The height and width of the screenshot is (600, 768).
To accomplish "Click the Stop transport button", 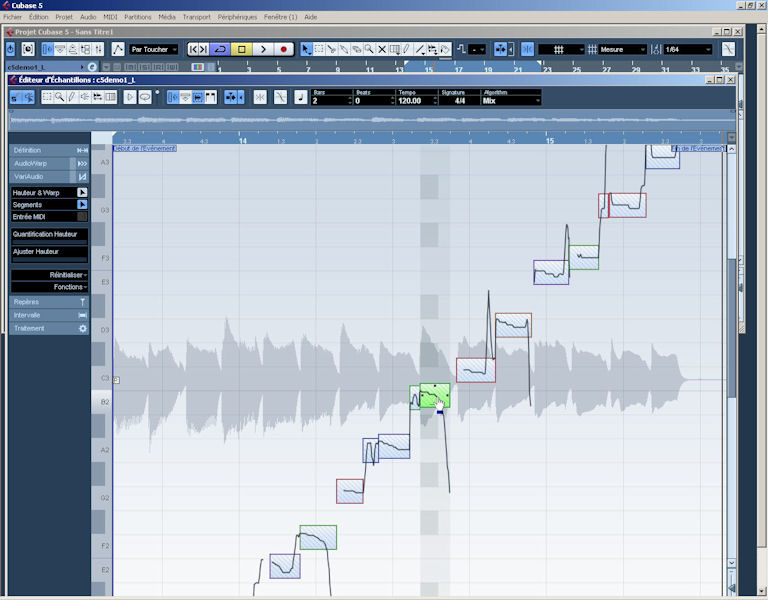I will pyautogui.click(x=241, y=49).
